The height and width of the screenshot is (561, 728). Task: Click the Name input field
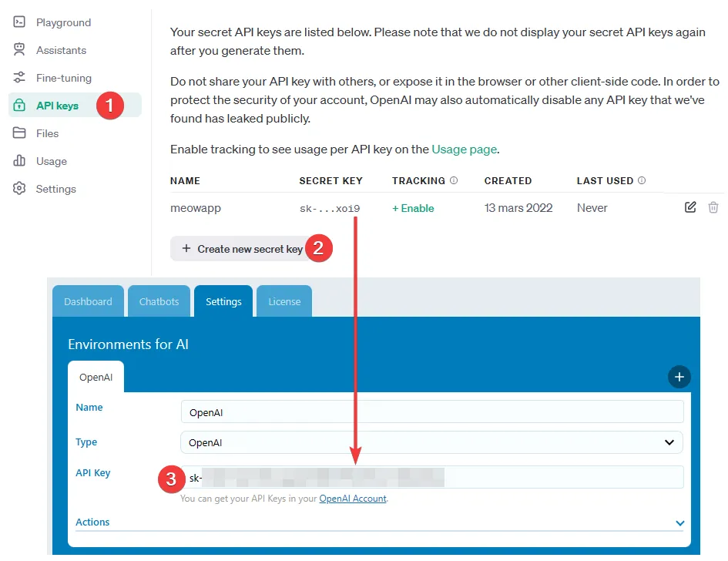(432, 412)
